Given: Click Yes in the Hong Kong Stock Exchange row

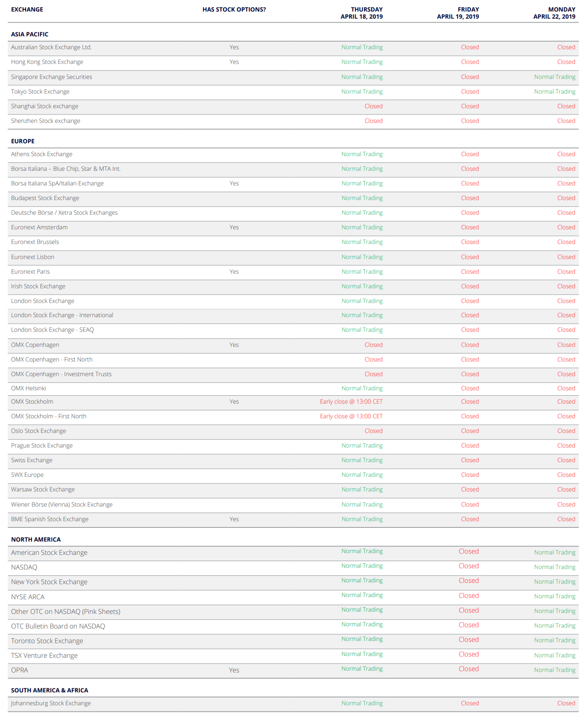Looking at the screenshot, I should (x=234, y=62).
